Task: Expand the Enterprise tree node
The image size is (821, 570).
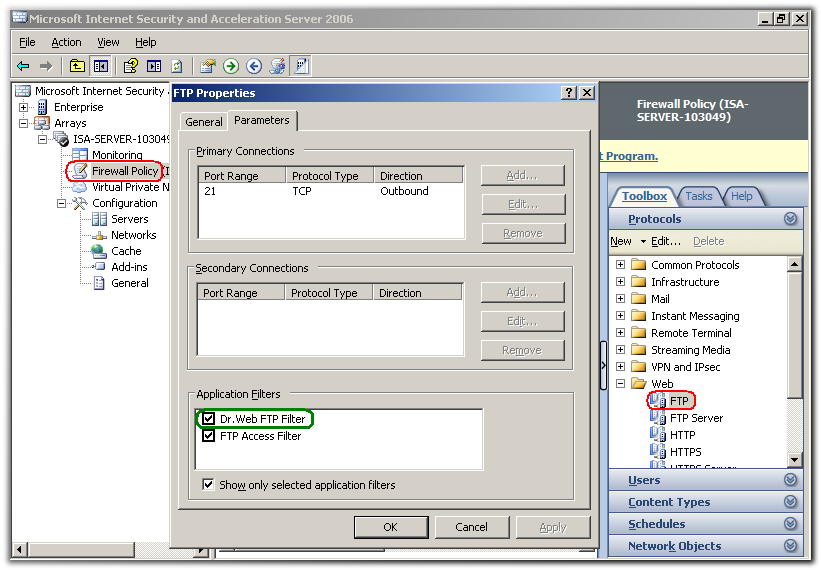Action: pyautogui.click(x=24, y=107)
